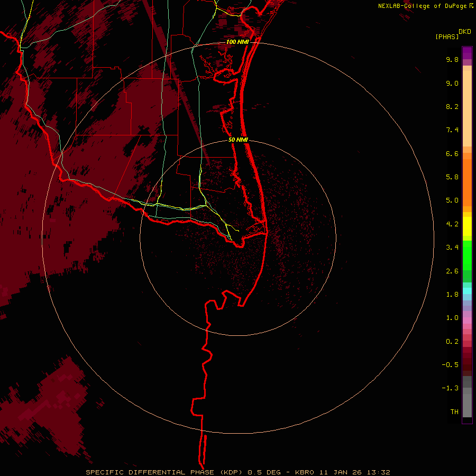Click the 0.2 scale value
The height and width of the screenshot is (476, 476).
tap(452, 342)
